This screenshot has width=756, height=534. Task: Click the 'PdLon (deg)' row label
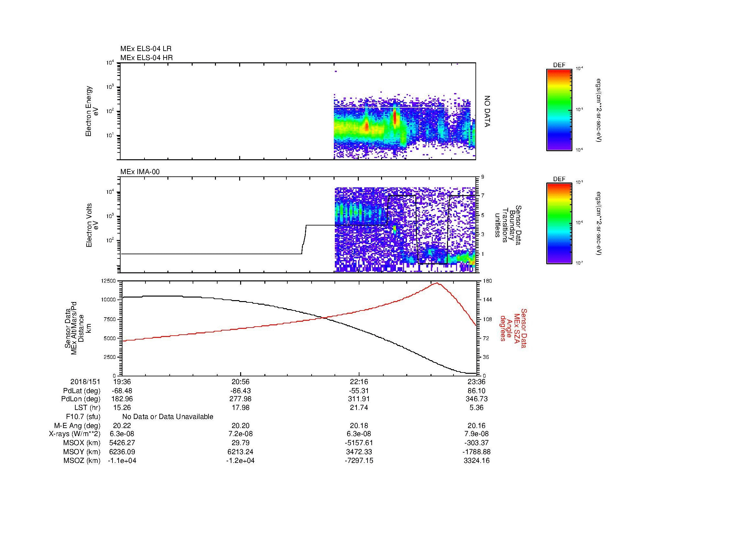tap(81, 399)
